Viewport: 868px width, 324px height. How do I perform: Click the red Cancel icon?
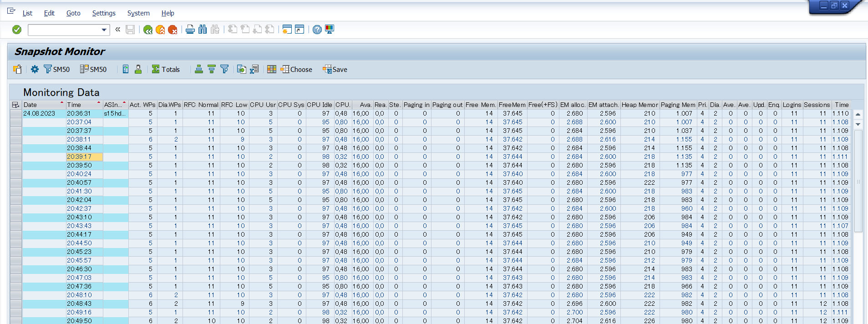tap(173, 30)
